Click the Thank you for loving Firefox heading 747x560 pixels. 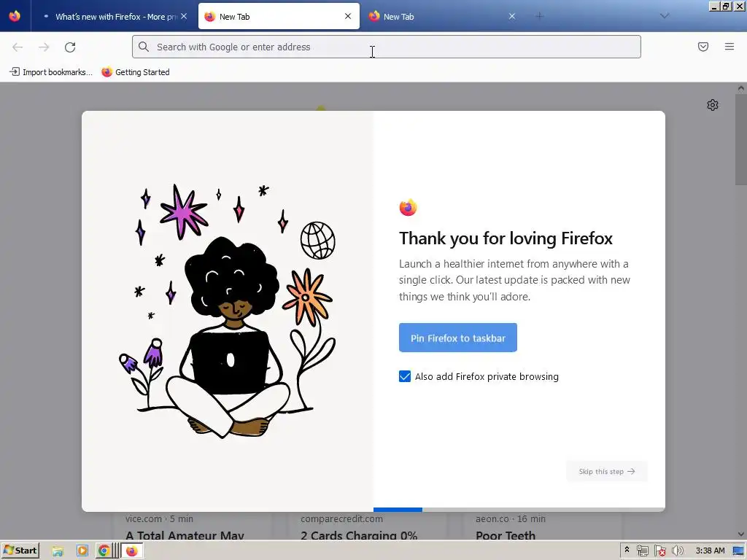tap(506, 238)
